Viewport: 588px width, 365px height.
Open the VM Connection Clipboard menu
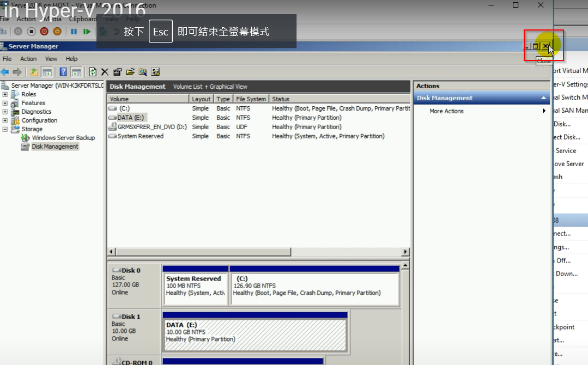[x=82, y=19]
